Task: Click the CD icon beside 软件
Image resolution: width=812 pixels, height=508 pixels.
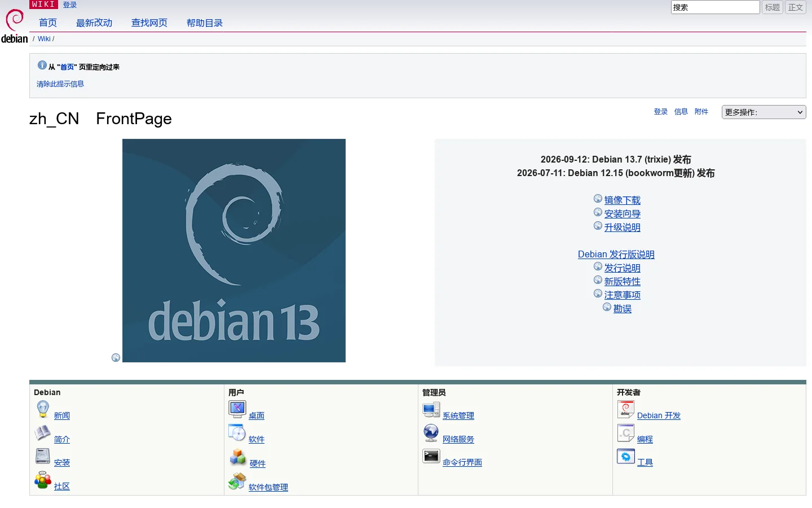Action: pos(237,433)
